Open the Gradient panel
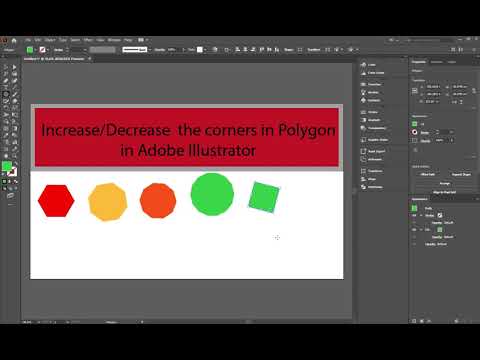The height and width of the screenshot is (360, 480). point(370,120)
